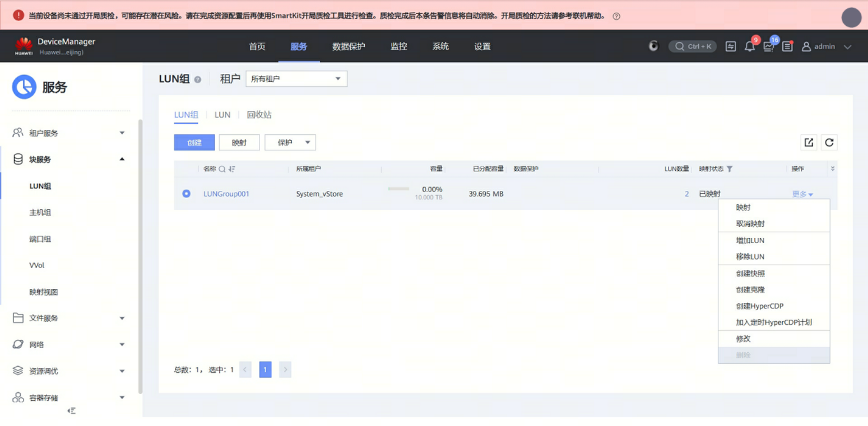Viewport: 868px width, 426px height.
Task: Open the 保护 dropdown button
Action: point(290,142)
